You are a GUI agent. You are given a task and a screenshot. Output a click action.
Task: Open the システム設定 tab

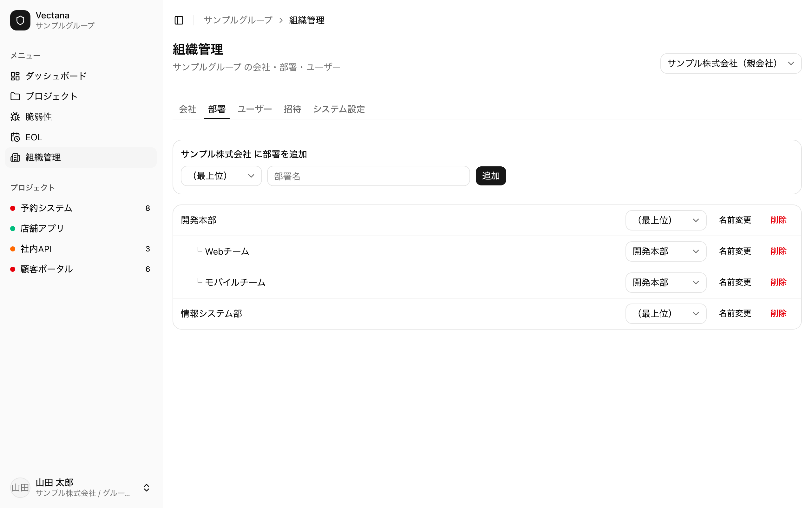pos(339,109)
